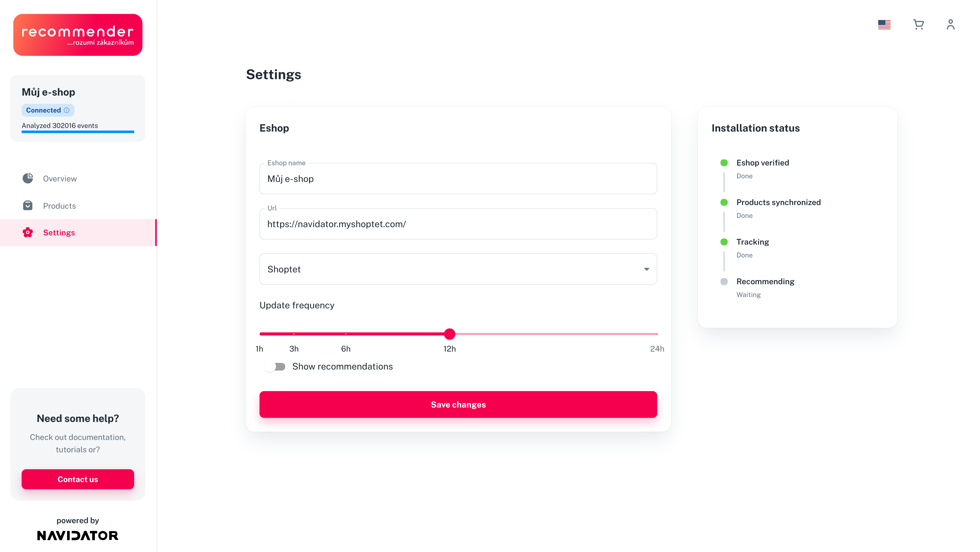
Task: Go to the Overview menu item
Action: 60,178
